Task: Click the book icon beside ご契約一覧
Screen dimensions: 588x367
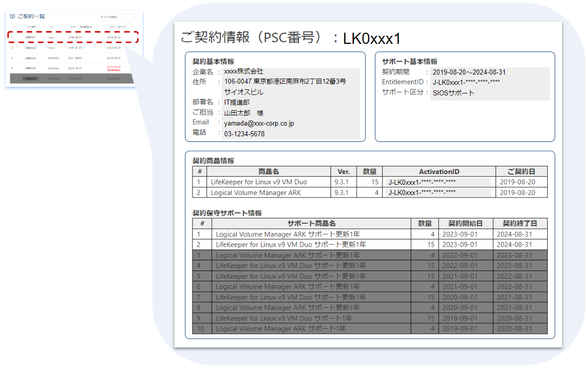Action: (12, 16)
